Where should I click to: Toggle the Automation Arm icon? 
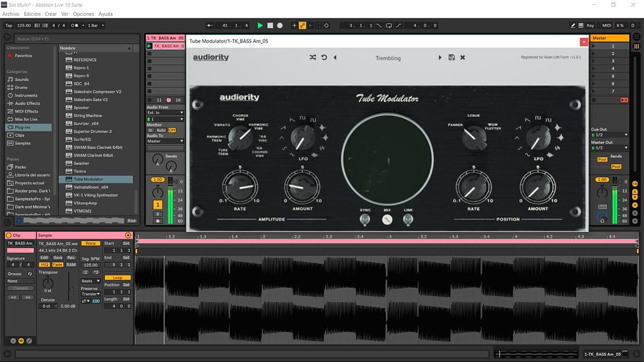[303, 25]
